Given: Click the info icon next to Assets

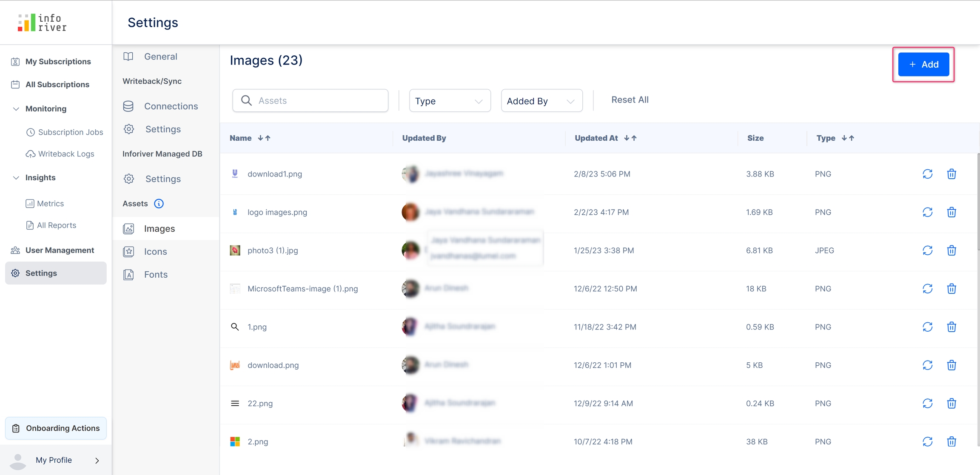Looking at the screenshot, I should point(159,204).
